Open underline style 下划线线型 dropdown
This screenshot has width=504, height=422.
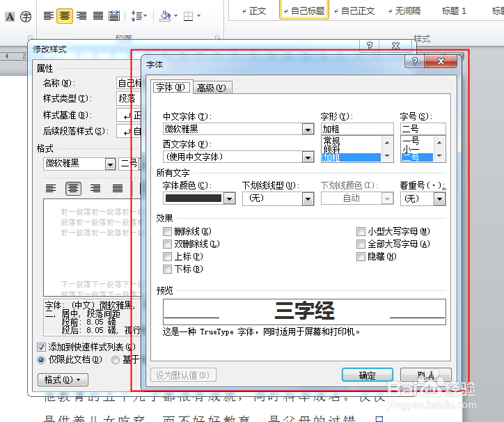[x=308, y=198]
